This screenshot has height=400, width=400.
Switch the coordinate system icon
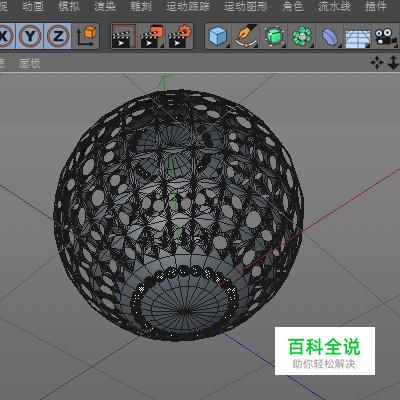pyautogui.click(x=86, y=36)
